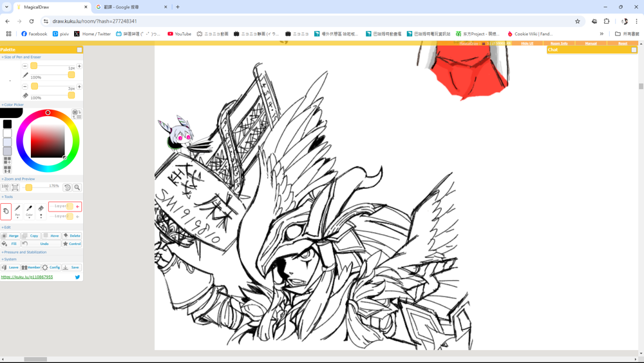
Task: Click the pen size slider handle
Action: pos(33,66)
